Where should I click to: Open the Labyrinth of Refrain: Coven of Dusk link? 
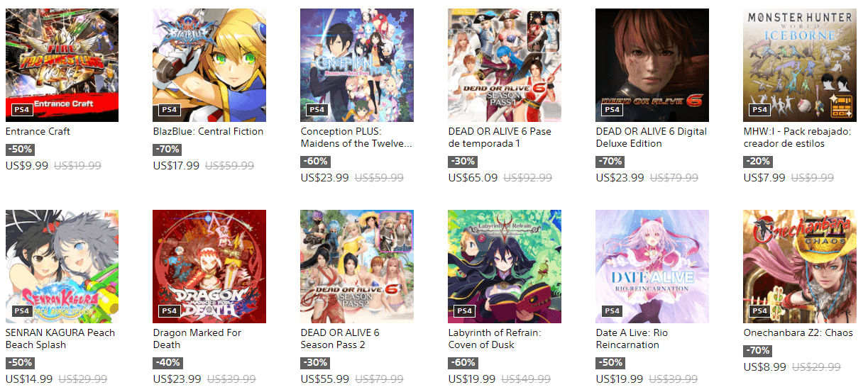(495, 339)
